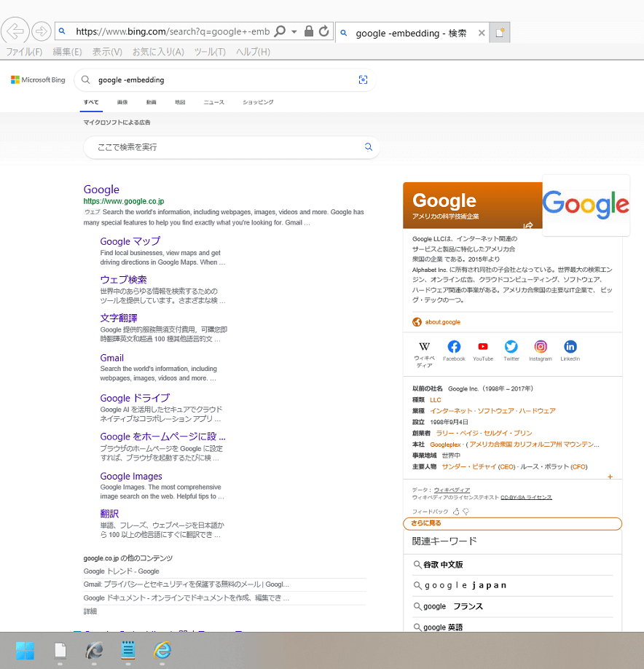Open the ファイル(F) menu
This screenshot has width=644, height=669.
(x=24, y=52)
